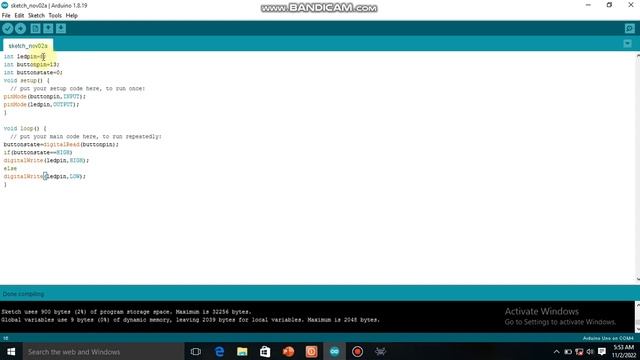This screenshot has height=360, width=640.
Task: Click the 'Global variables use 9 bytes' console line
Action: (x=190, y=320)
